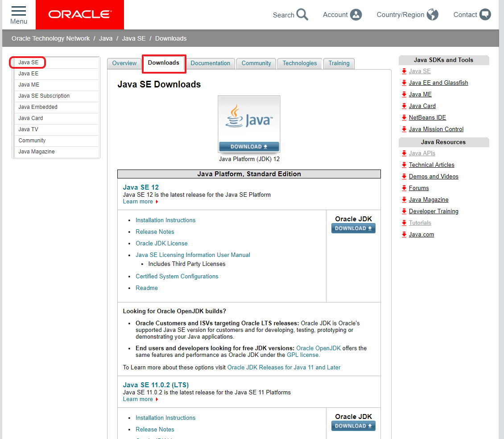Open the hamburger Menu icon
This screenshot has width=504, height=439.
point(19,11)
